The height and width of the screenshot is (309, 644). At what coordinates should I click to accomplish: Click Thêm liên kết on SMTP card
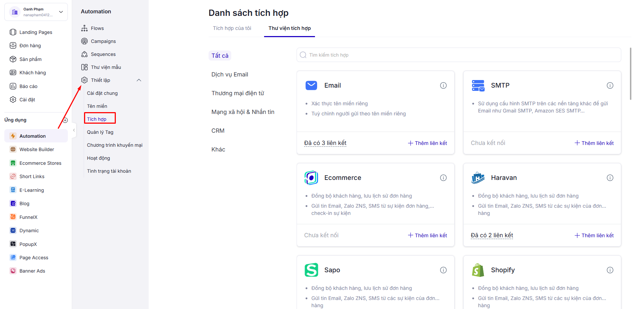(x=594, y=143)
